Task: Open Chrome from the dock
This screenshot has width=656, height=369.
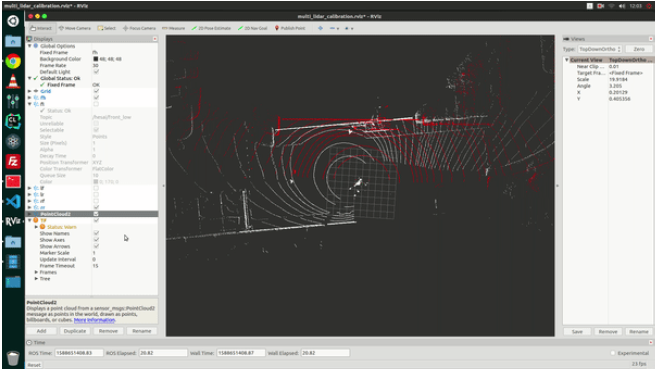Action: point(13,62)
